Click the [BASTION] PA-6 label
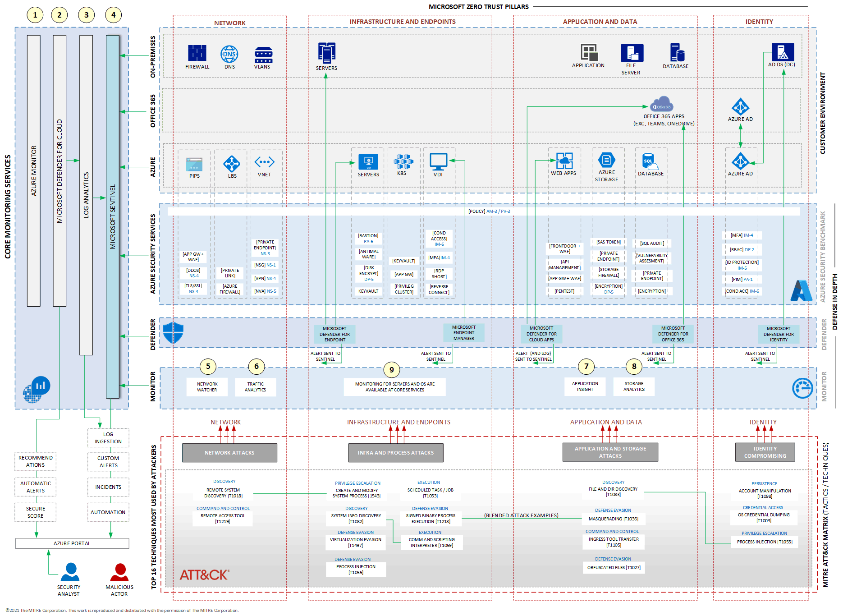Screen dimensions: 843x616 pyautogui.click(x=368, y=239)
